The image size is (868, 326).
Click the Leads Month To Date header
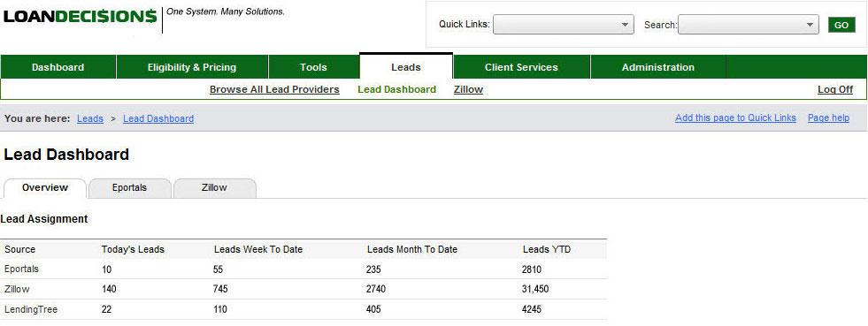click(412, 250)
